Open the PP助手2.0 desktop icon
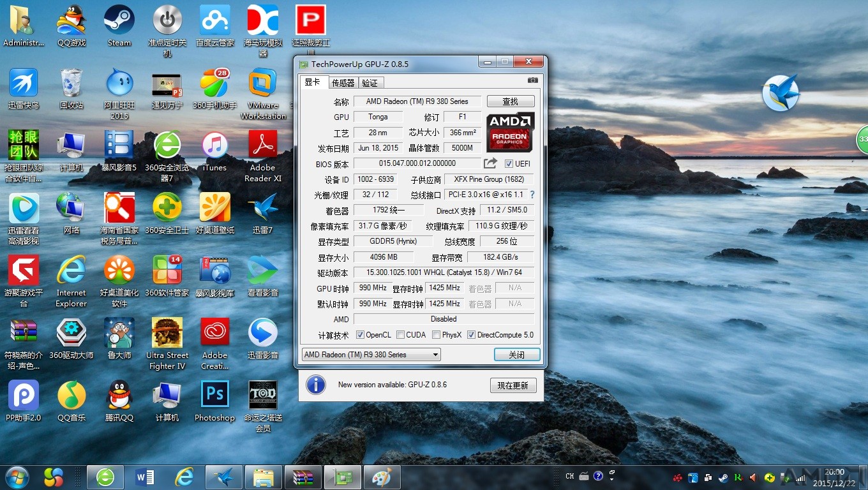This screenshot has width=868, height=490. click(24, 401)
